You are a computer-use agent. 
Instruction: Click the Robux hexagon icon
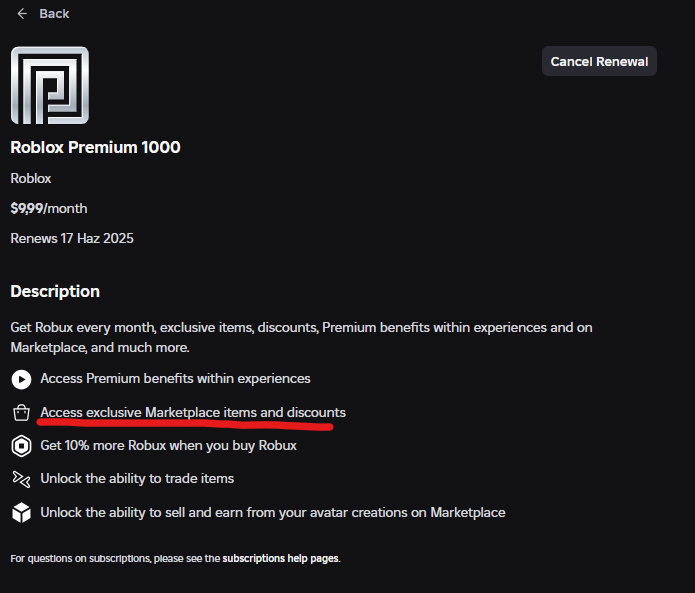(21, 446)
